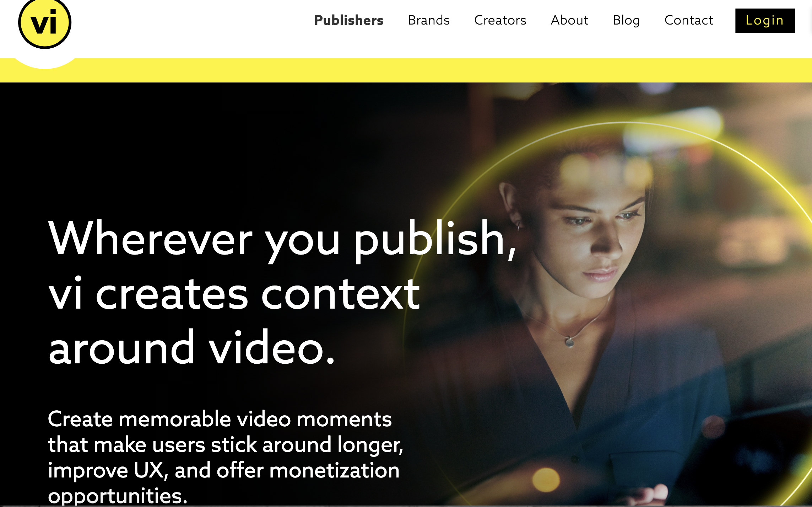Click the 'vi creates context' headline line
Viewport: 812px width, 507px height.
234,294
